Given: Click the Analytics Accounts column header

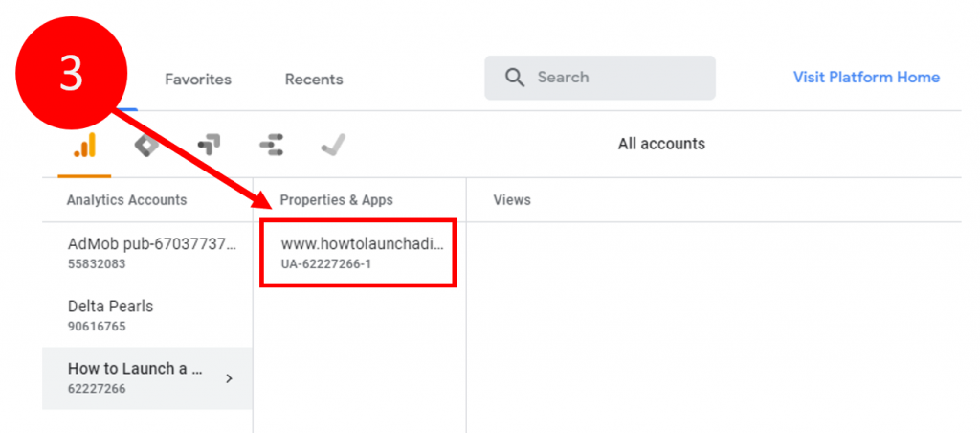Looking at the screenshot, I should 127,200.
